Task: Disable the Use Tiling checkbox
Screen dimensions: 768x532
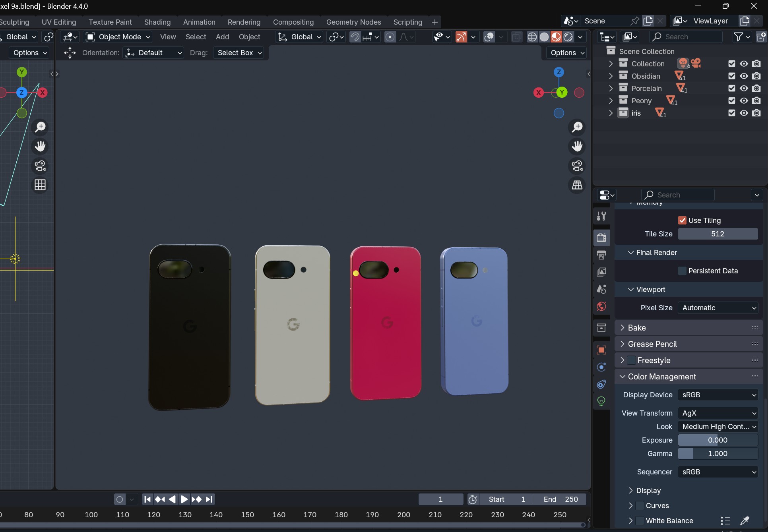Action: coord(682,220)
